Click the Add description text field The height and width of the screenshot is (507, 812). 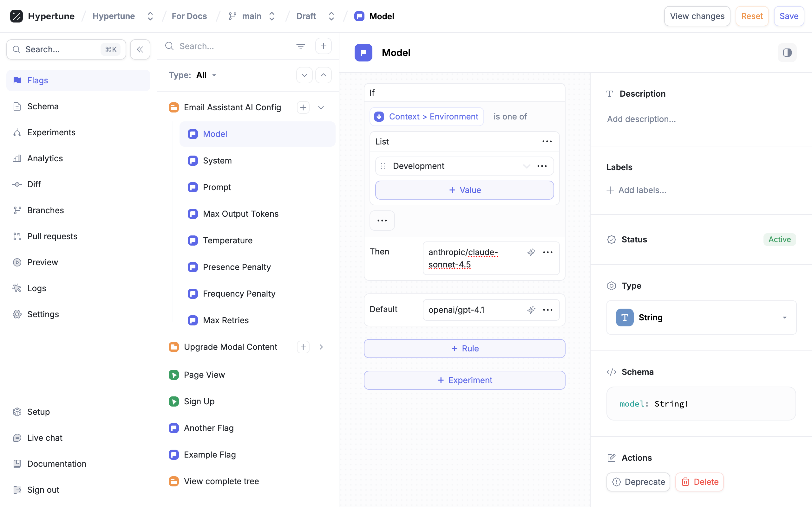(x=641, y=119)
